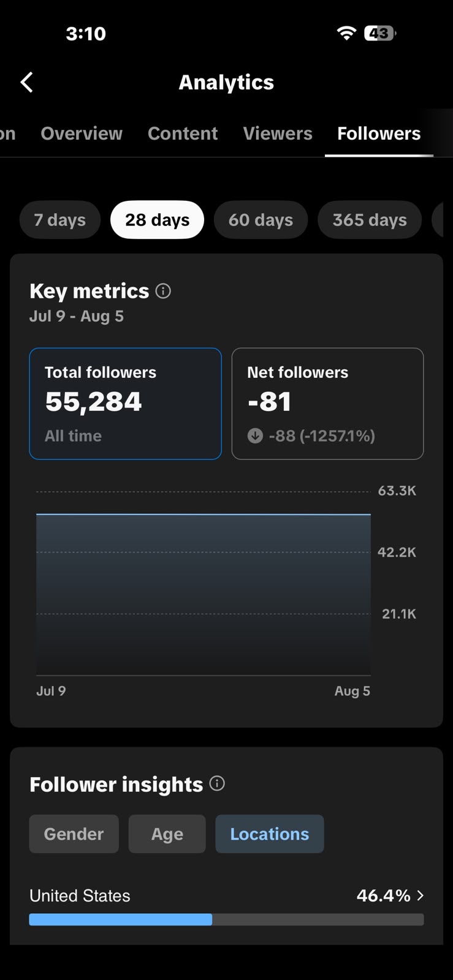453x980 pixels.
Task: Switch to the Overview tab
Action: point(82,134)
